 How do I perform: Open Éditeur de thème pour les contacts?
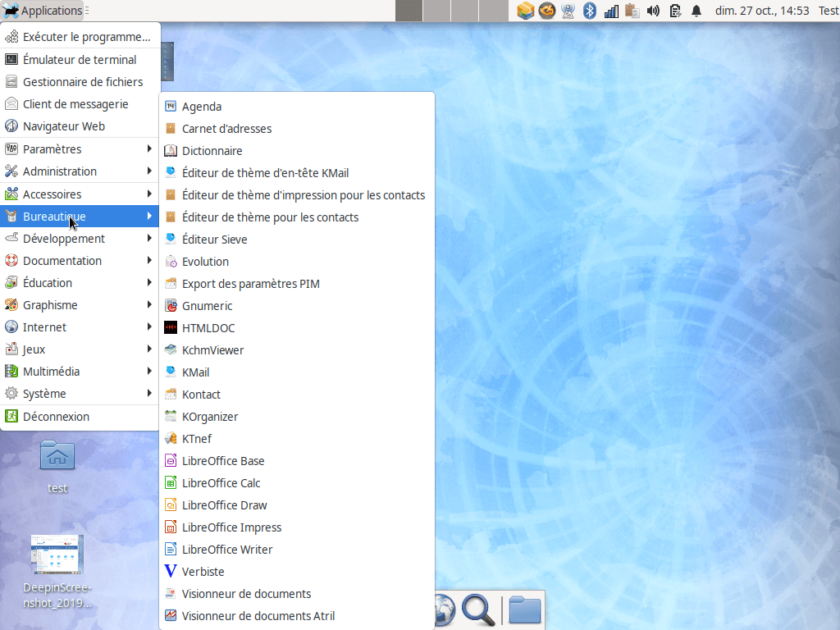pos(297,217)
